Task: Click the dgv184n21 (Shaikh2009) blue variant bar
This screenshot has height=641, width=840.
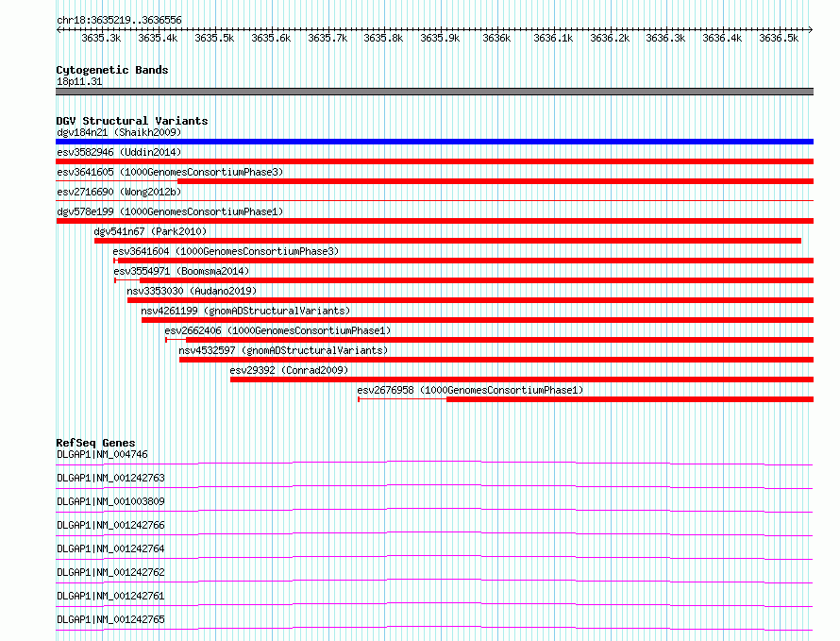Action: pyautogui.click(x=434, y=142)
